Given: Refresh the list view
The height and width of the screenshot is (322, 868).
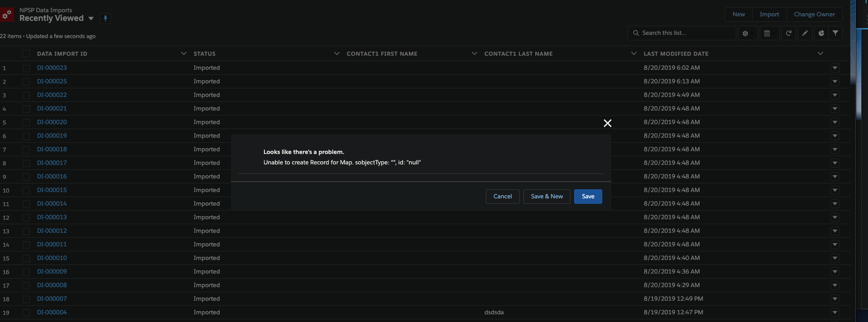Looking at the screenshot, I should (788, 33).
